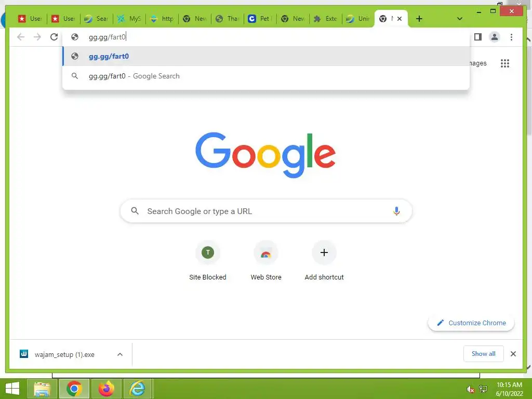Click the browser Forward arrow
The height and width of the screenshot is (399, 532).
coord(37,37)
